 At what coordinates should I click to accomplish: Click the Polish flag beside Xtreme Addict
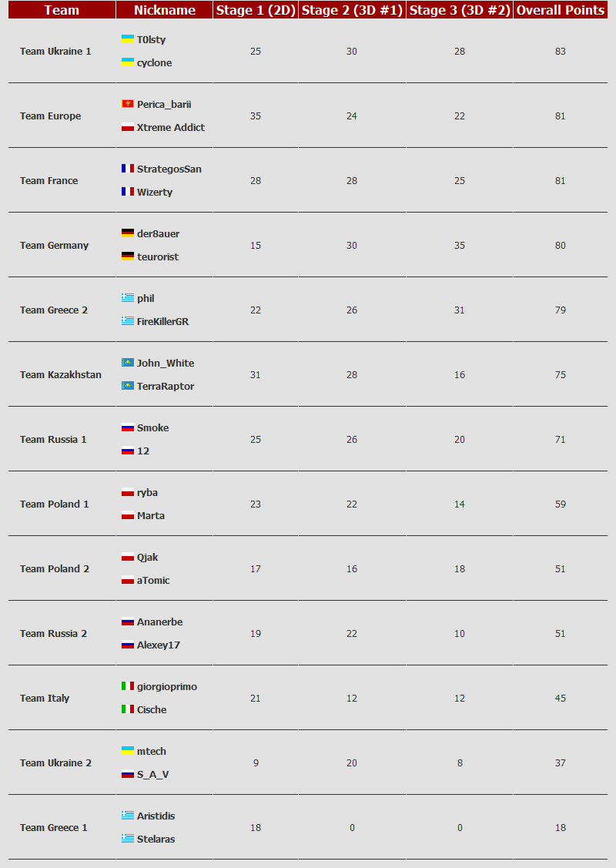click(128, 126)
